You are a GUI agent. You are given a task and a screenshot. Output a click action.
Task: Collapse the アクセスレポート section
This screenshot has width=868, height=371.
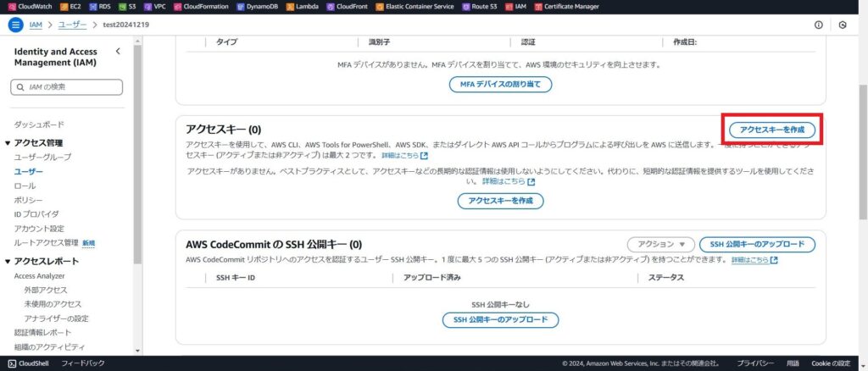[x=8, y=262]
